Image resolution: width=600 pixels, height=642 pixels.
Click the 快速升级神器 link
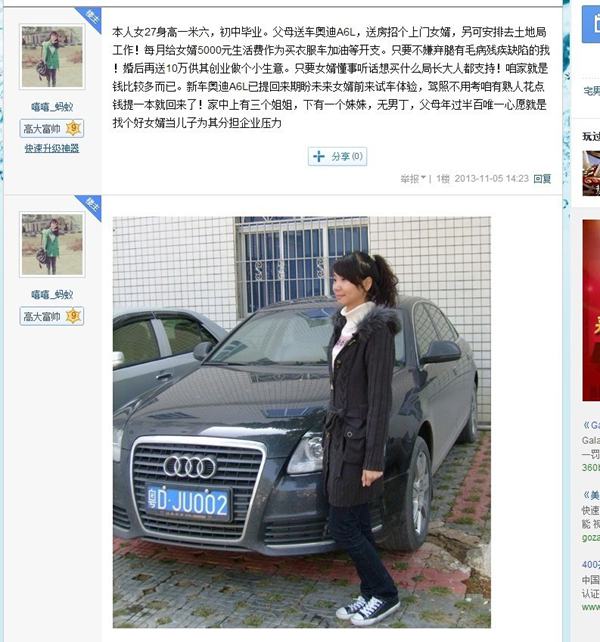(x=52, y=148)
